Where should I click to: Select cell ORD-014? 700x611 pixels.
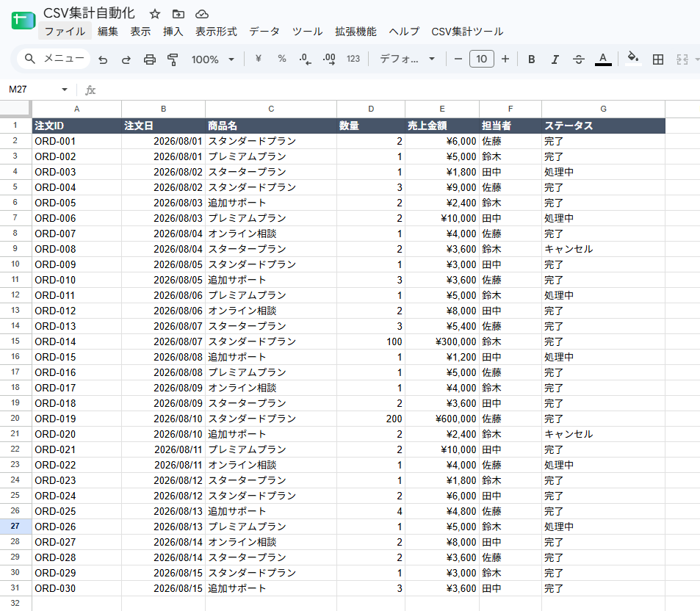tap(77, 341)
